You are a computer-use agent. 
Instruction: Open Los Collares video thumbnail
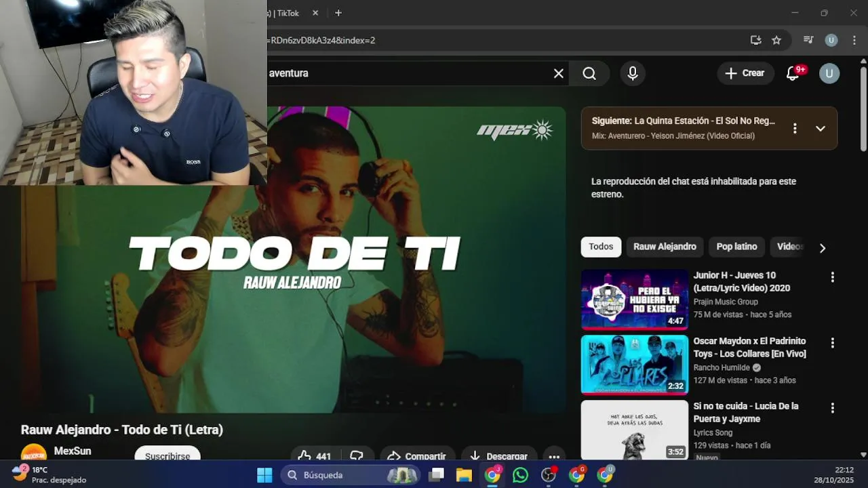click(x=635, y=365)
